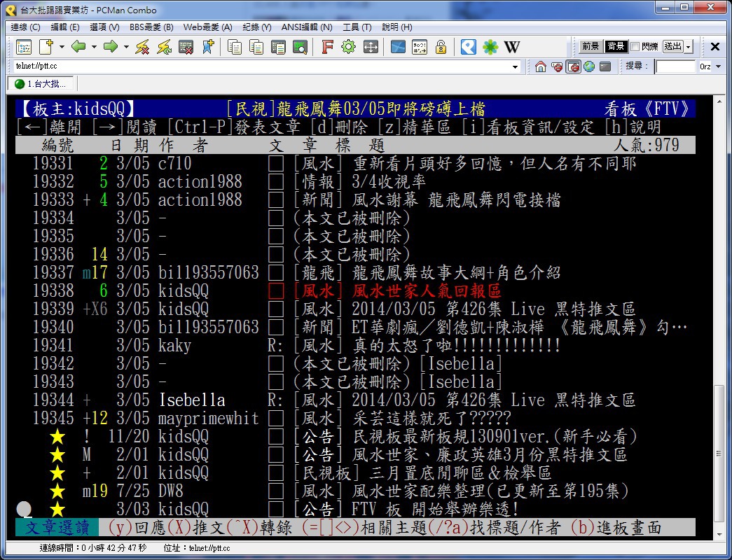732x560 pixels.
Task: Expand the new connection dropdown arrow
Action: pos(62,47)
